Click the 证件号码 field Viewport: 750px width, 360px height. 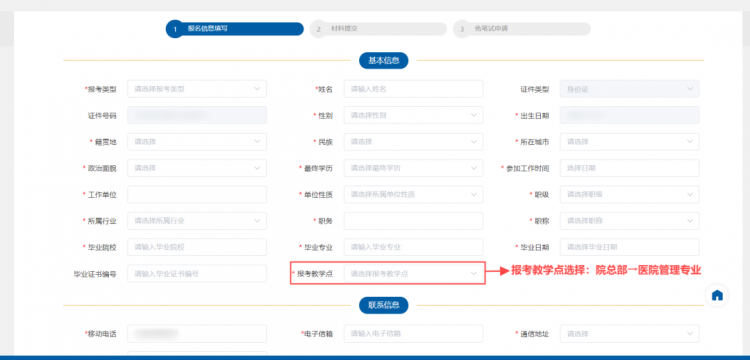pyautogui.click(x=197, y=115)
